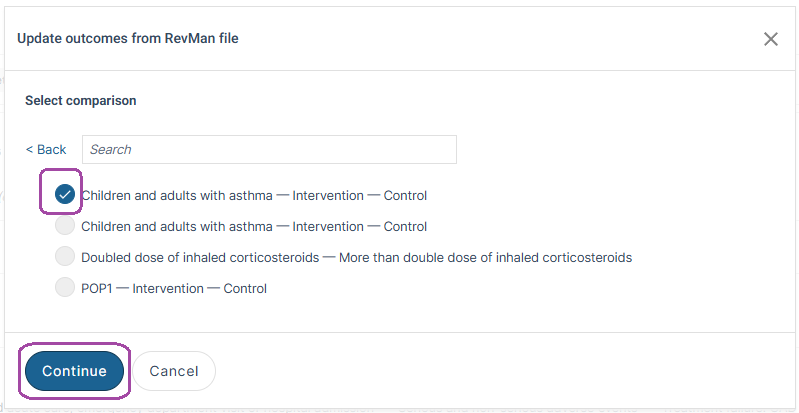Image resolution: width=799 pixels, height=413 pixels.
Task: Click the selected Children and adults asthma label
Action: [254, 195]
